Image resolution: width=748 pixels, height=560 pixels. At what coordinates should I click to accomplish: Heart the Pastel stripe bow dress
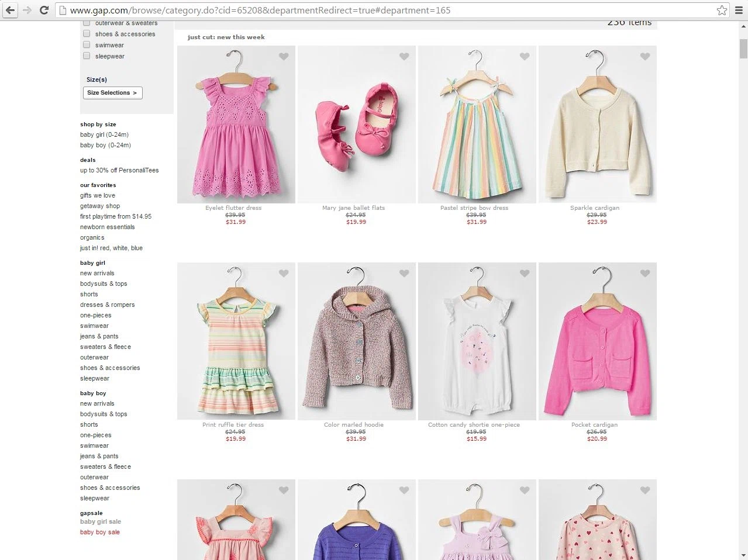coord(525,57)
